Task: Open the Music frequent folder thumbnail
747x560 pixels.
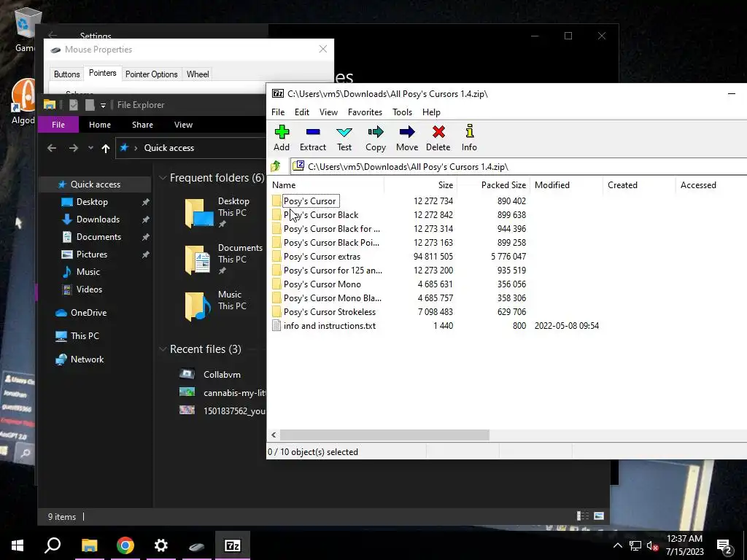Action: point(198,306)
